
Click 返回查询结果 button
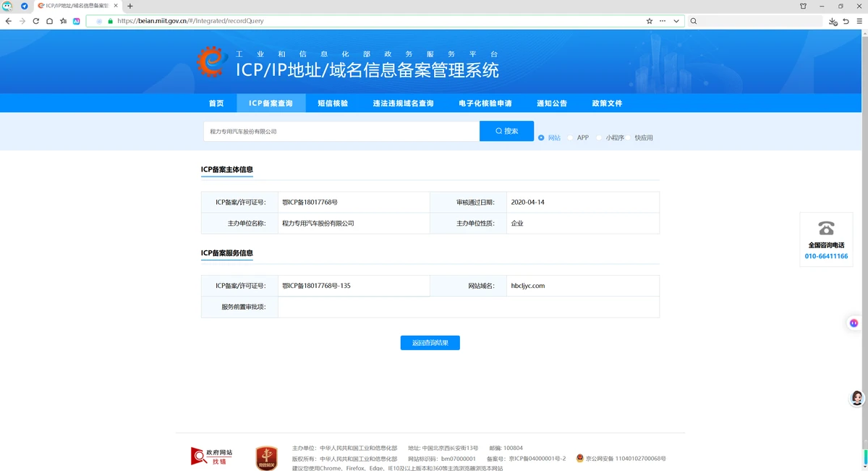pyautogui.click(x=430, y=343)
